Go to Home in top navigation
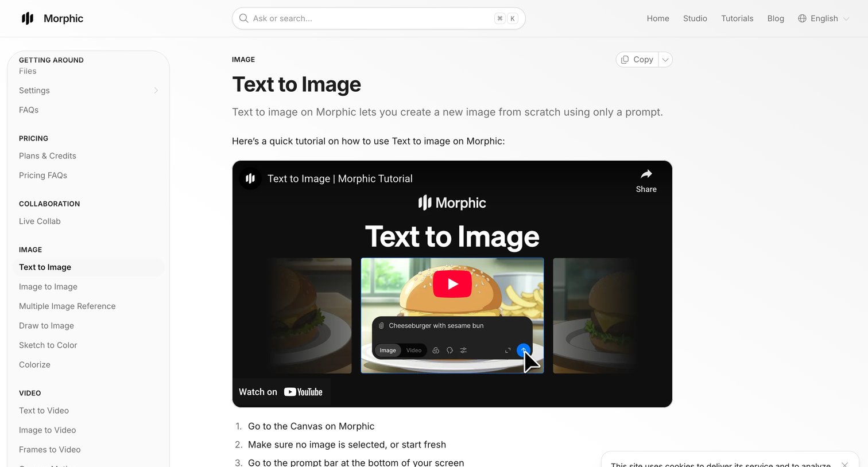Viewport: 868px width, 467px height. pyautogui.click(x=658, y=18)
